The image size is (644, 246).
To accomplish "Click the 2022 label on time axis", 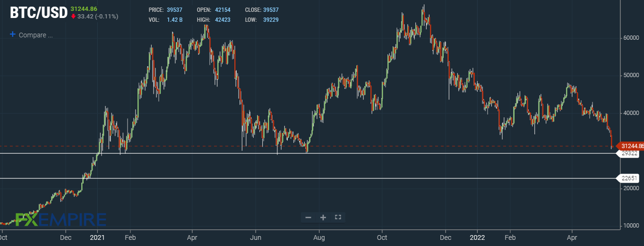I will coord(477,237).
